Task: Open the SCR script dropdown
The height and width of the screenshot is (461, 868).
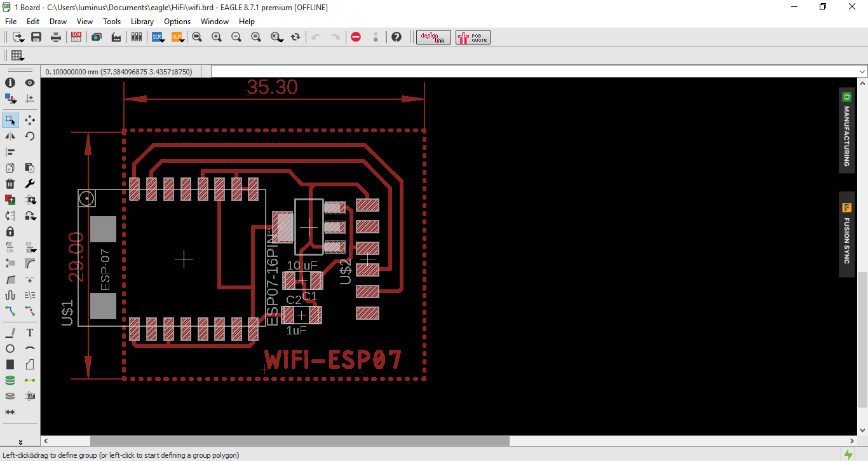Action: [158, 37]
